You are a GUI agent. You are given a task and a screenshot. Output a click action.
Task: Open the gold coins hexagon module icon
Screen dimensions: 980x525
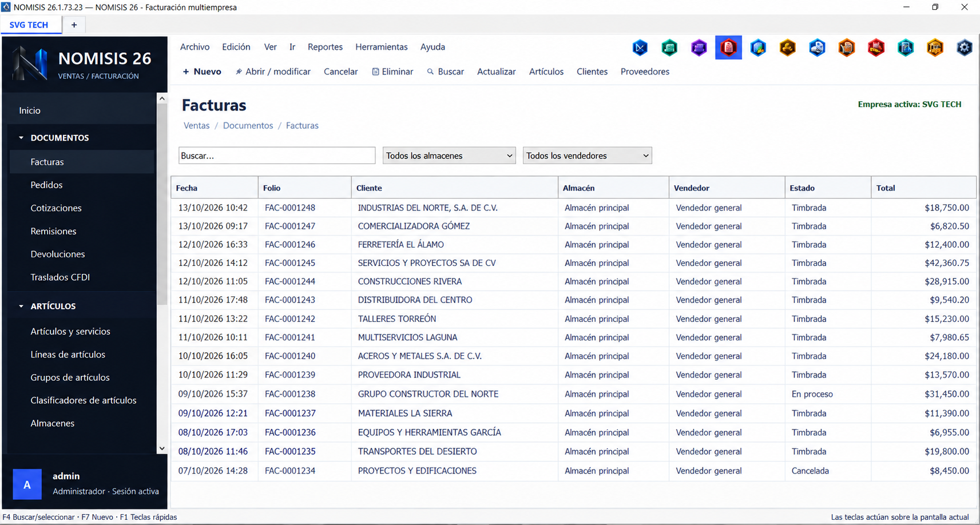(788, 47)
